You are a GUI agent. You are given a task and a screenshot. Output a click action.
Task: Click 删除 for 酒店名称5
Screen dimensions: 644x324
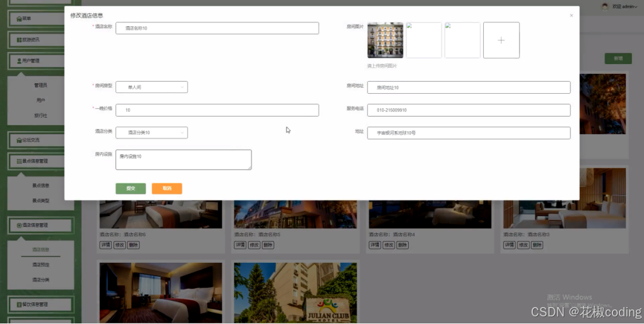[x=268, y=245]
